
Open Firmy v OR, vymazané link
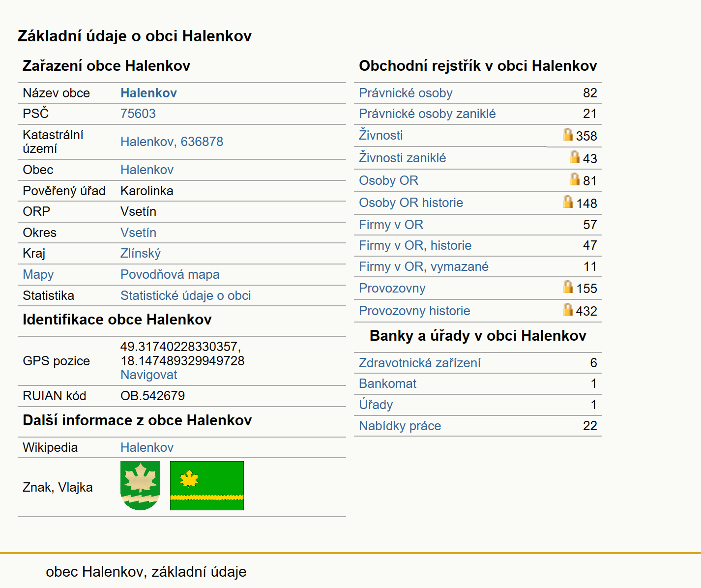424,266
